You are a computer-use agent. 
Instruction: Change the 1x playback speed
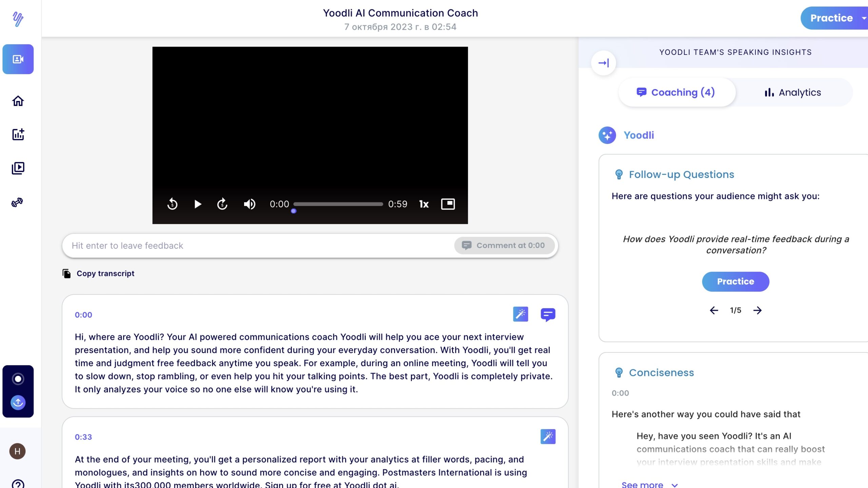(x=424, y=204)
